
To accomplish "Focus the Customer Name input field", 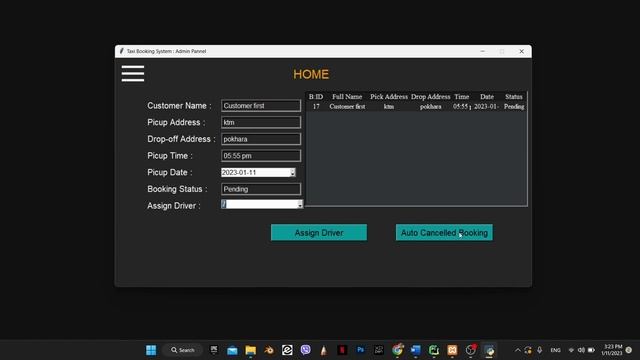I will point(261,106).
